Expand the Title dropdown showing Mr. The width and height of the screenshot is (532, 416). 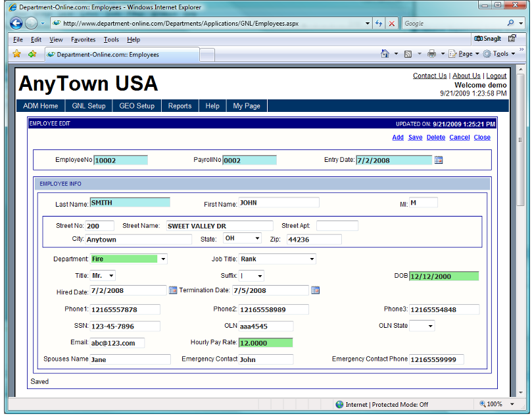(111, 276)
